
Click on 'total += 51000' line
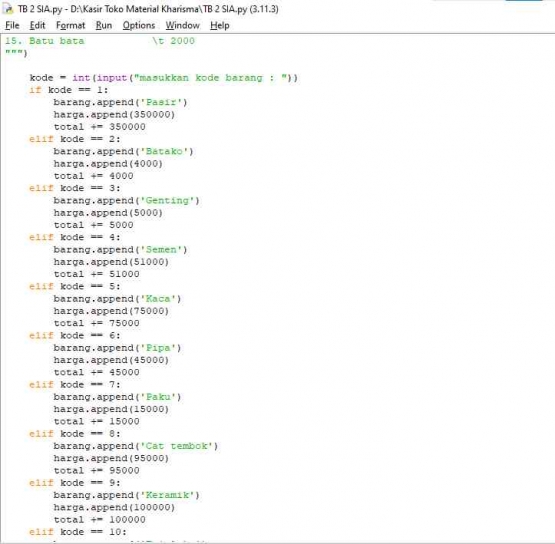(x=96, y=274)
